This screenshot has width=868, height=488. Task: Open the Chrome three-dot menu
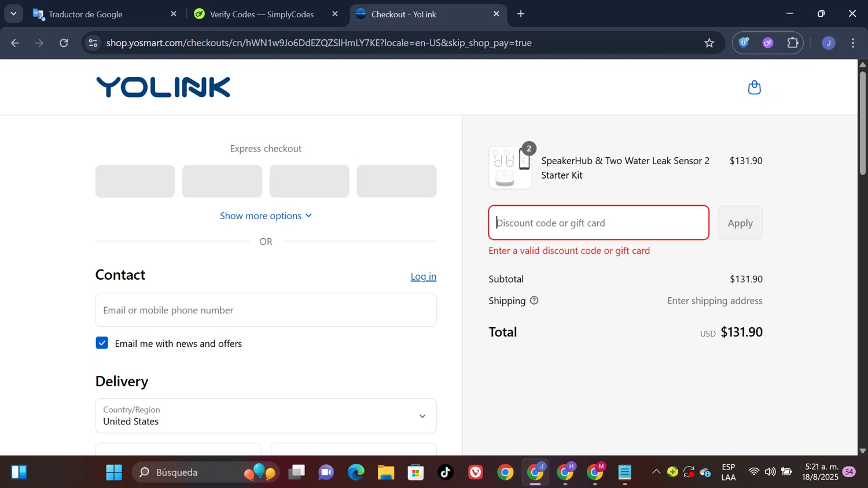tap(854, 43)
